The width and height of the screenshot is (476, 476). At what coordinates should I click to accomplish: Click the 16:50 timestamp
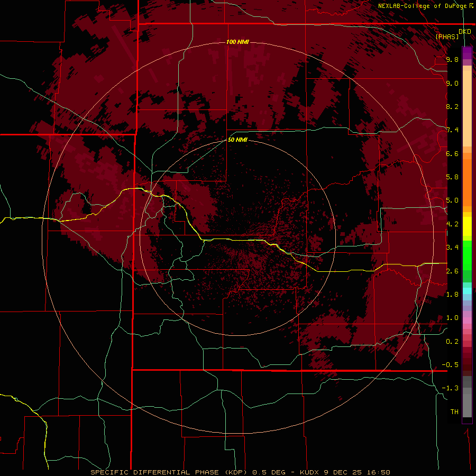378,472
